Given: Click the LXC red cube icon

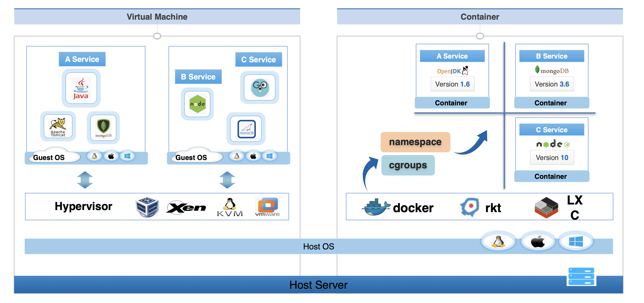Looking at the screenshot, I should [x=546, y=208].
